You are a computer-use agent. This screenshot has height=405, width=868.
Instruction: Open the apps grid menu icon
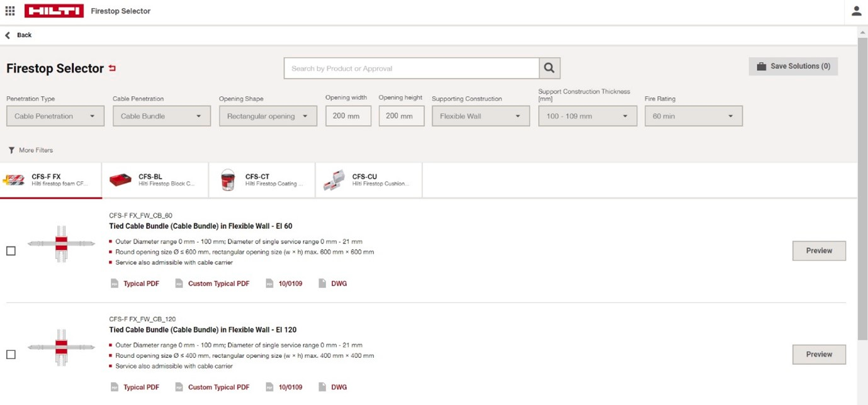tap(9, 11)
